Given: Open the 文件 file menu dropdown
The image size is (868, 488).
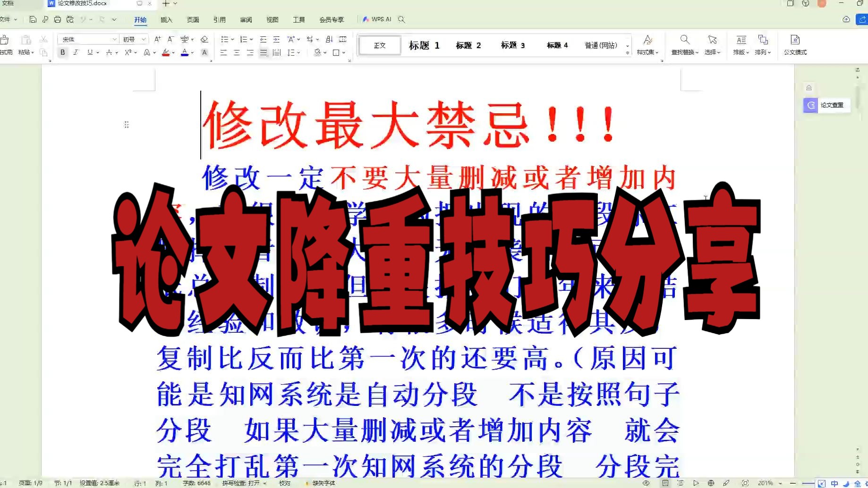Looking at the screenshot, I should coord(9,19).
